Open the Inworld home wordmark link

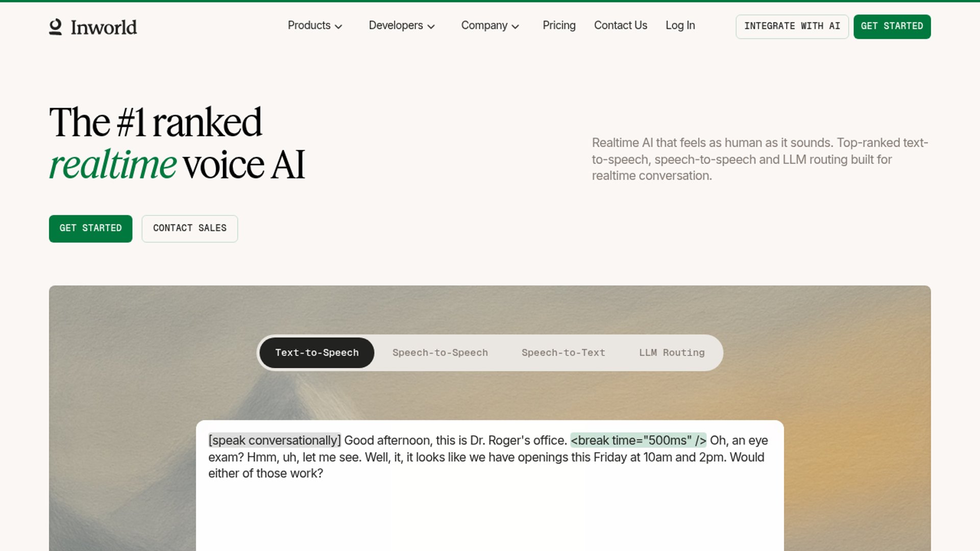(104, 27)
